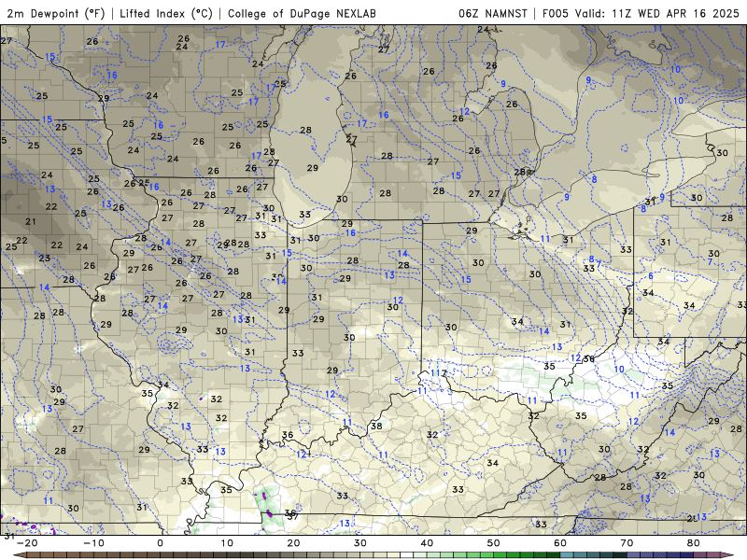Click the "College of DuPage NEXLAB" credit text

click(x=302, y=13)
